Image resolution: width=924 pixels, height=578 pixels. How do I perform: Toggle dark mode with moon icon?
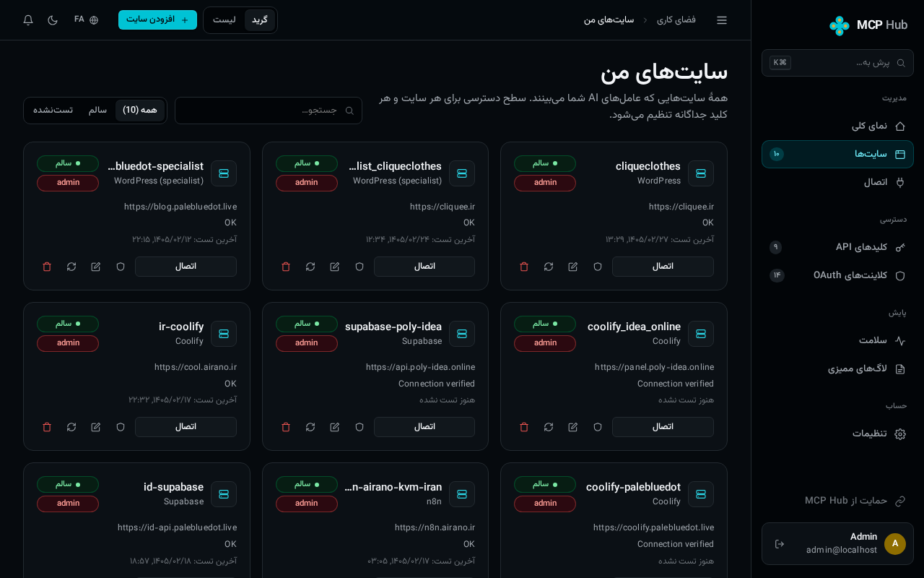(x=53, y=20)
